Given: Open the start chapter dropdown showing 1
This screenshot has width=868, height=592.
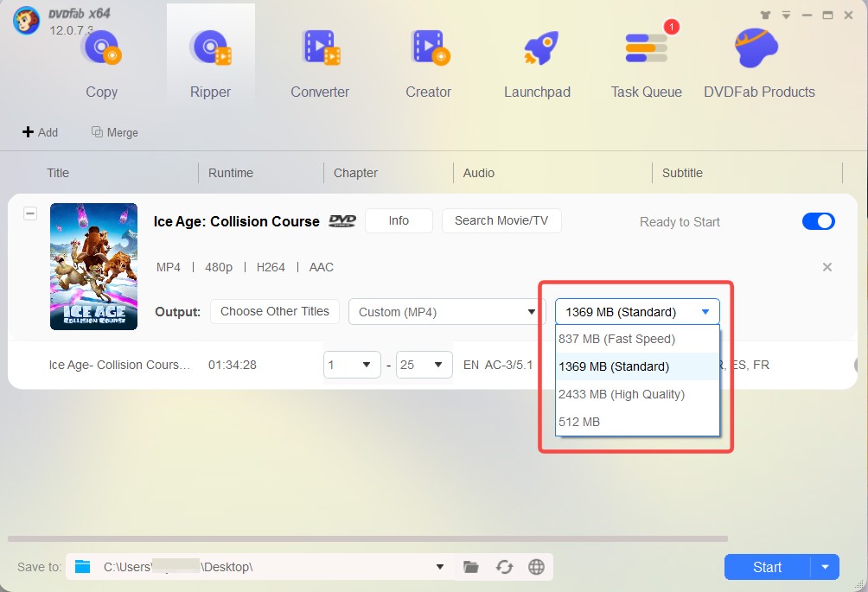Looking at the screenshot, I should click(x=352, y=365).
